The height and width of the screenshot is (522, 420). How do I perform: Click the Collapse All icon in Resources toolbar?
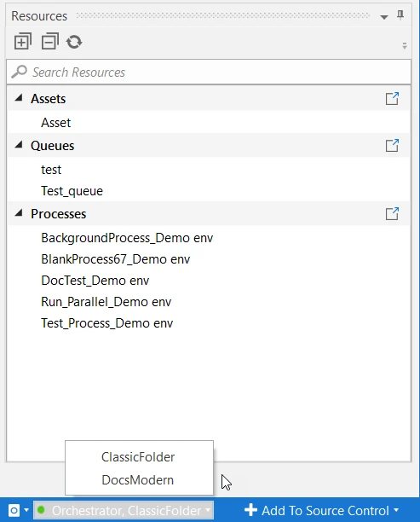(x=50, y=41)
